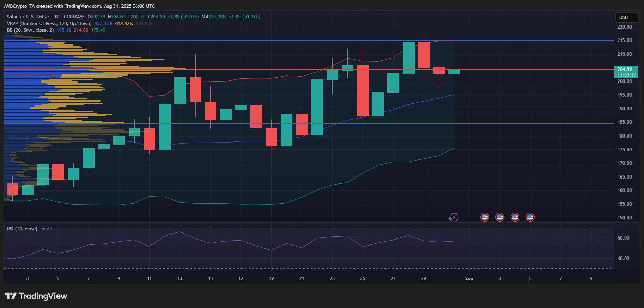Click the Sep label on time axis
This screenshot has height=308, width=644.
469,278
